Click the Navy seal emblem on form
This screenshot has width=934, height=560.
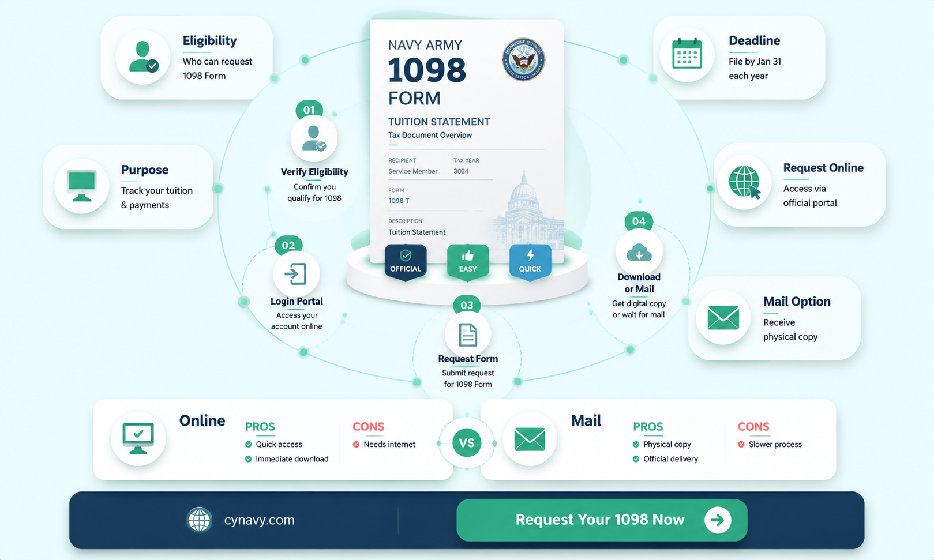point(523,59)
